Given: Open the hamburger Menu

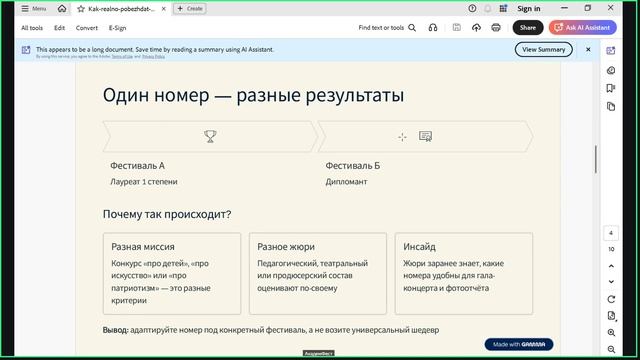Looking at the screenshot, I should click(33, 9).
